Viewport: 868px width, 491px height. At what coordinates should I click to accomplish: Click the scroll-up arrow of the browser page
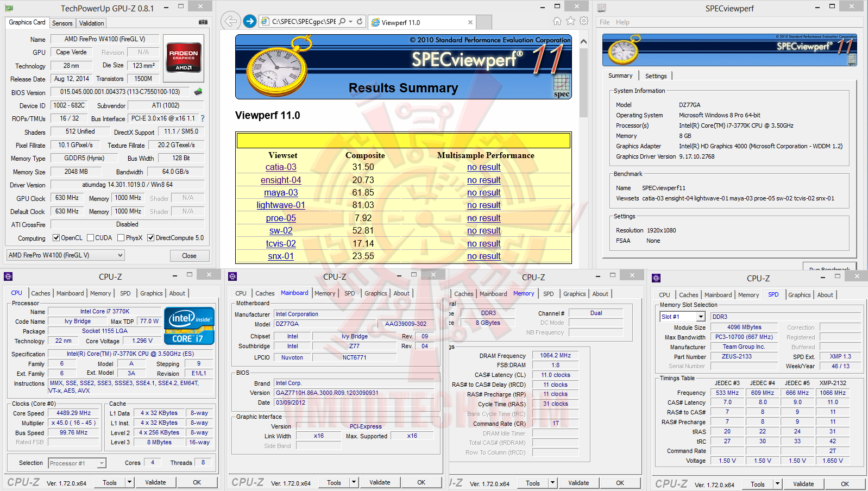tap(583, 41)
